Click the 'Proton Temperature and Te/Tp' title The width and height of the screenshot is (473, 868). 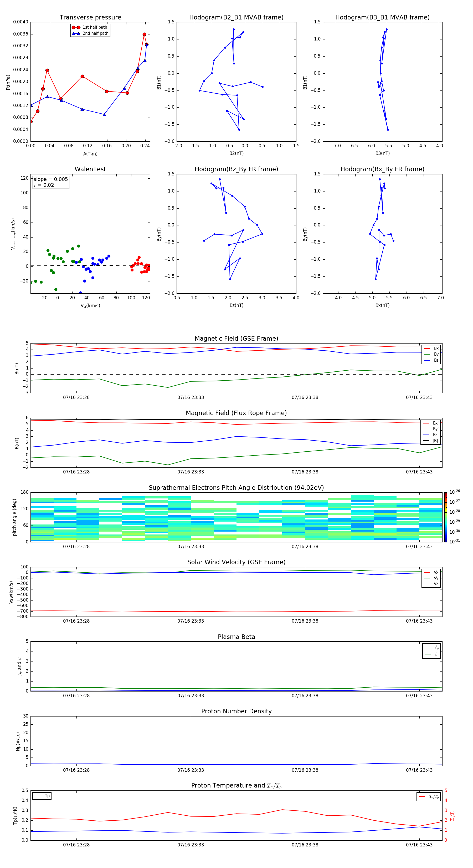[236, 785]
